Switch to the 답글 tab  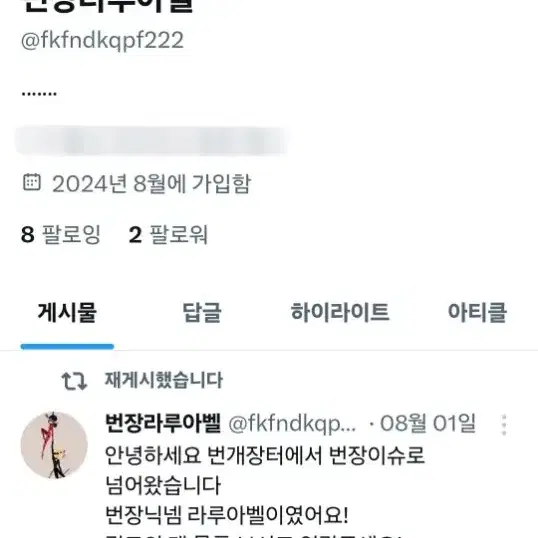click(202, 313)
